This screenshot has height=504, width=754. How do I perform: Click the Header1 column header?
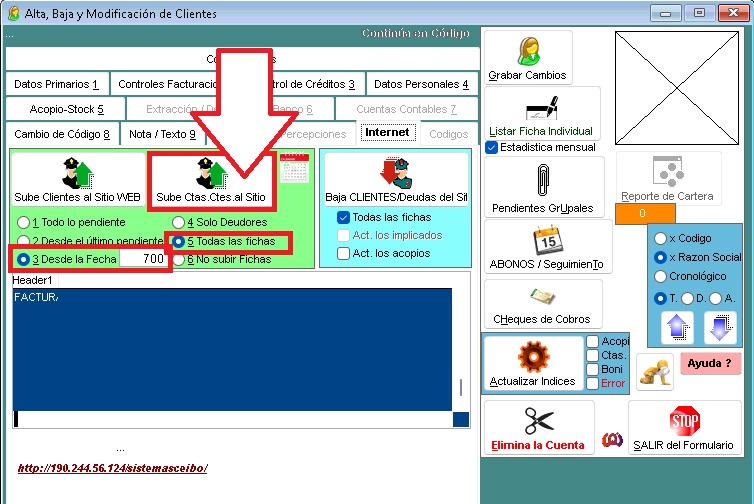[x=33, y=280]
